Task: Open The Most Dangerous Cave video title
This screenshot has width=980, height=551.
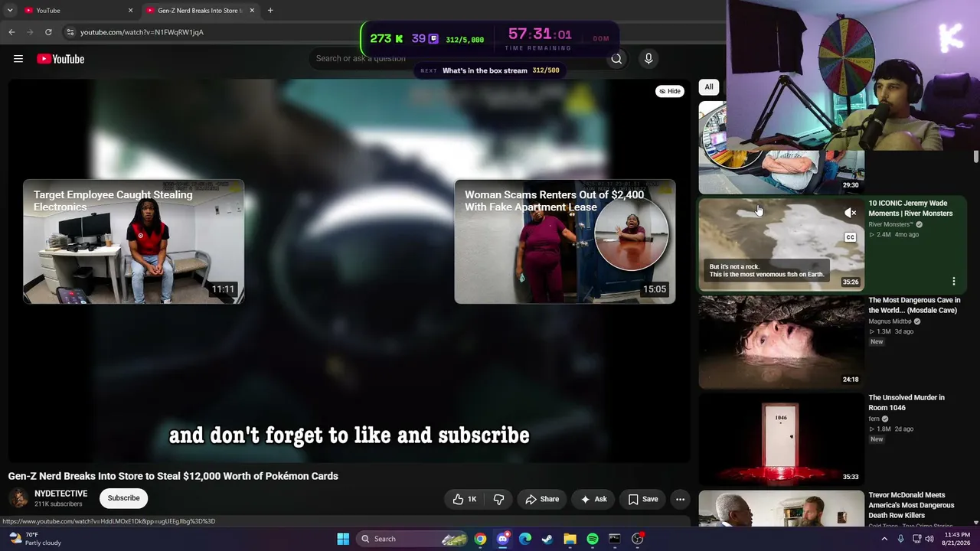Action: click(915, 305)
